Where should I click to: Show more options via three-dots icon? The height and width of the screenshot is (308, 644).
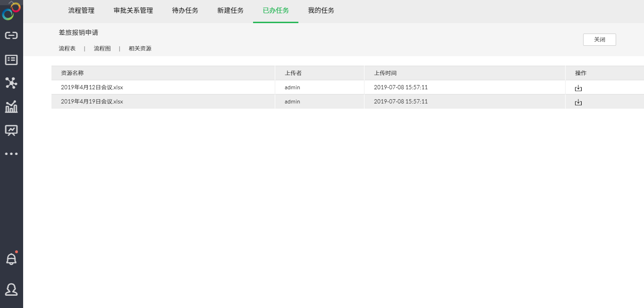pyautogui.click(x=11, y=154)
